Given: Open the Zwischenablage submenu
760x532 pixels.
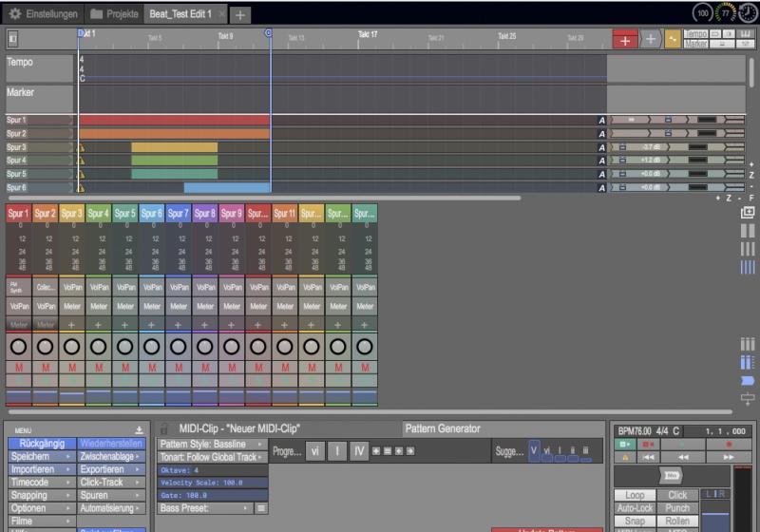Looking at the screenshot, I should click(111, 456).
